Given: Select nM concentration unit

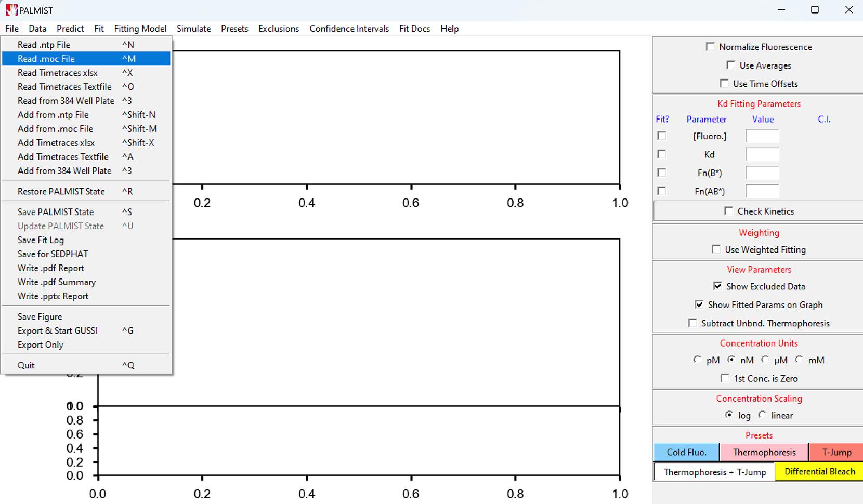Looking at the screenshot, I should [731, 360].
